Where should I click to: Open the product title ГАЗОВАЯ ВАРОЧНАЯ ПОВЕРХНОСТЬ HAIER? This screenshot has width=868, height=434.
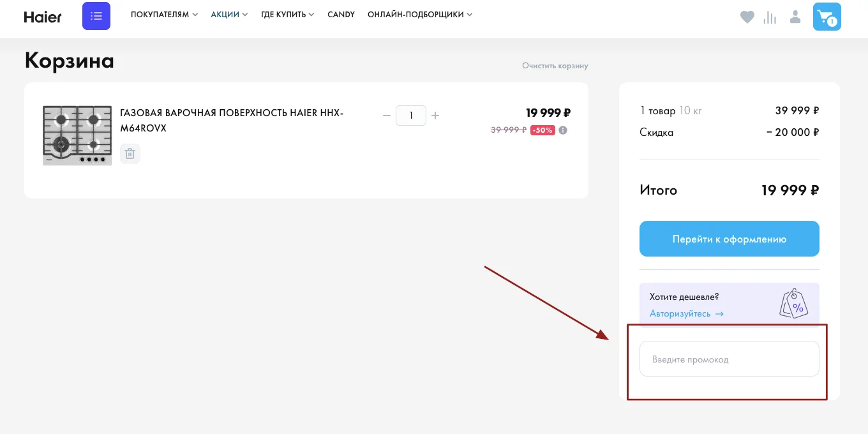tap(232, 121)
